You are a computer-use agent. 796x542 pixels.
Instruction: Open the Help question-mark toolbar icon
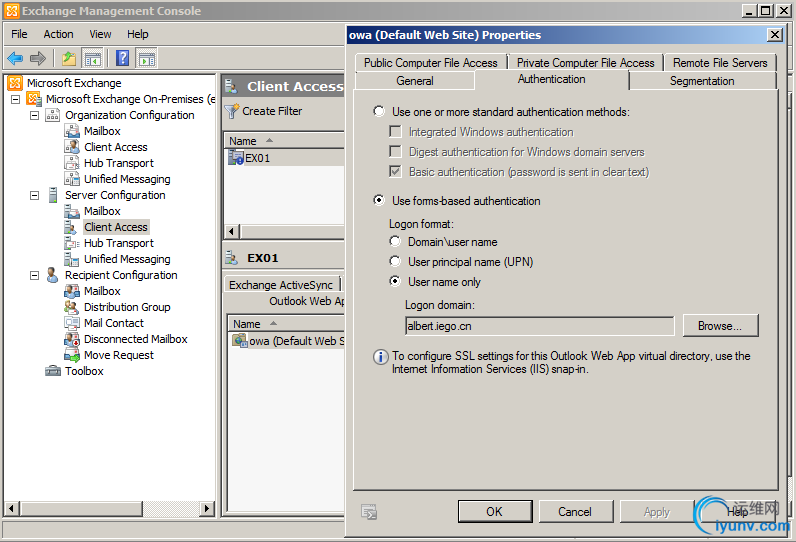[123, 58]
